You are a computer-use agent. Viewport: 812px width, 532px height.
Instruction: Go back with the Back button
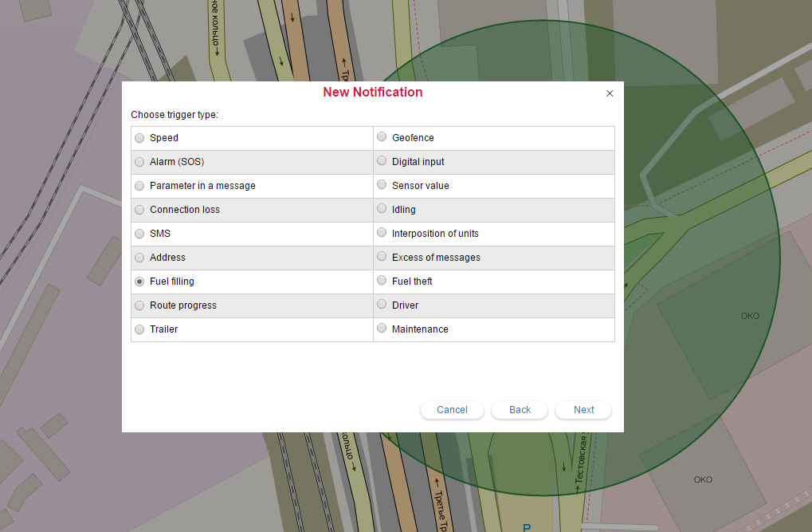tap(520, 410)
